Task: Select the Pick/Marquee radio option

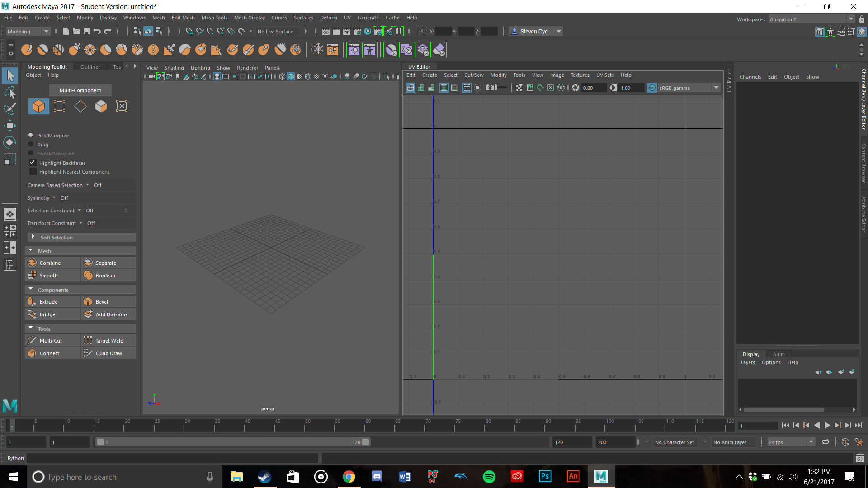Action: (x=31, y=135)
